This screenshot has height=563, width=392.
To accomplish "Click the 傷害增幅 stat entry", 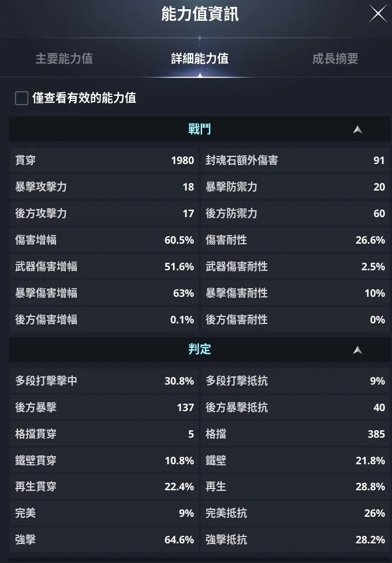I will 104,240.
